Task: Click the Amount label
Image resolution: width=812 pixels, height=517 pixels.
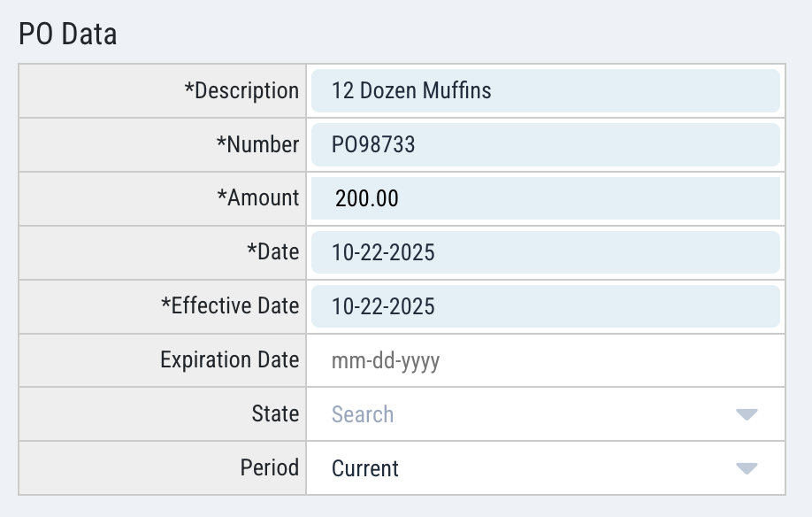Action: (258, 198)
